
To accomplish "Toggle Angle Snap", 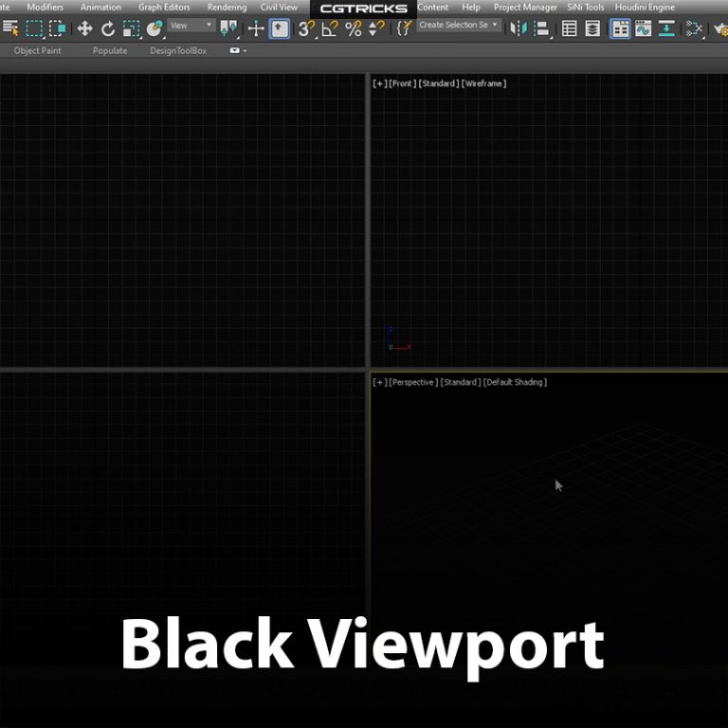I will coord(329,28).
